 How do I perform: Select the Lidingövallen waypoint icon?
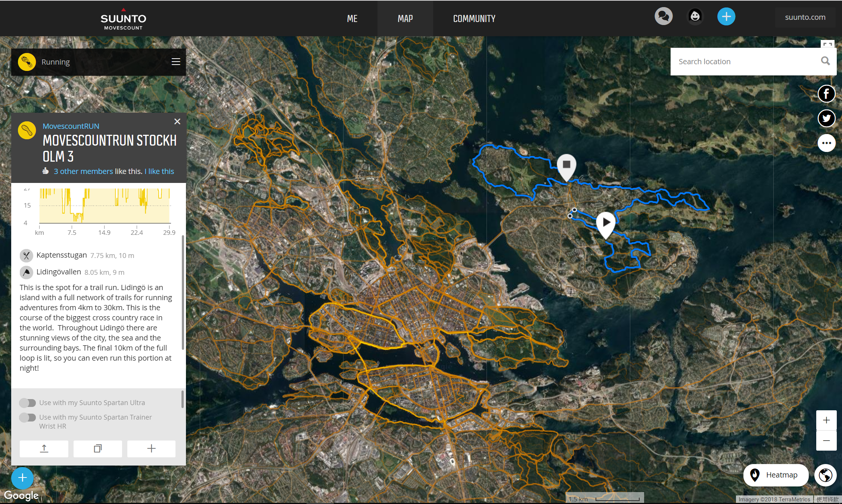tap(26, 273)
